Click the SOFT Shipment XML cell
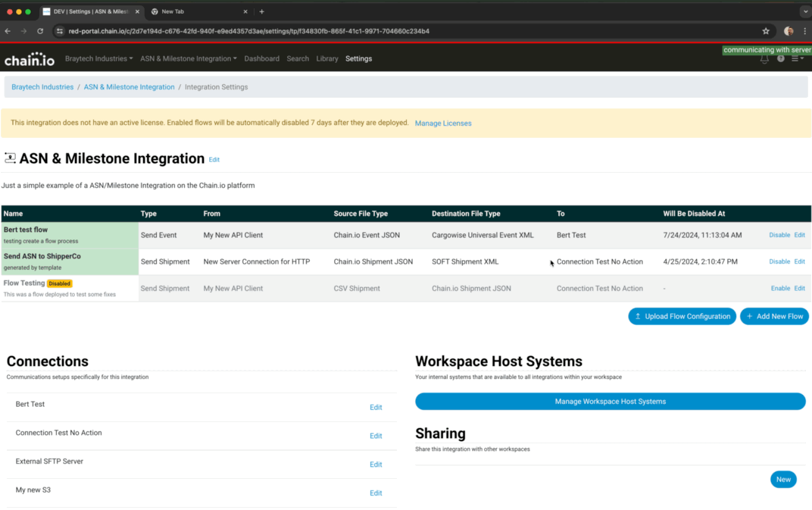Image resolution: width=812 pixels, height=510 pixels. pos(465,261)
